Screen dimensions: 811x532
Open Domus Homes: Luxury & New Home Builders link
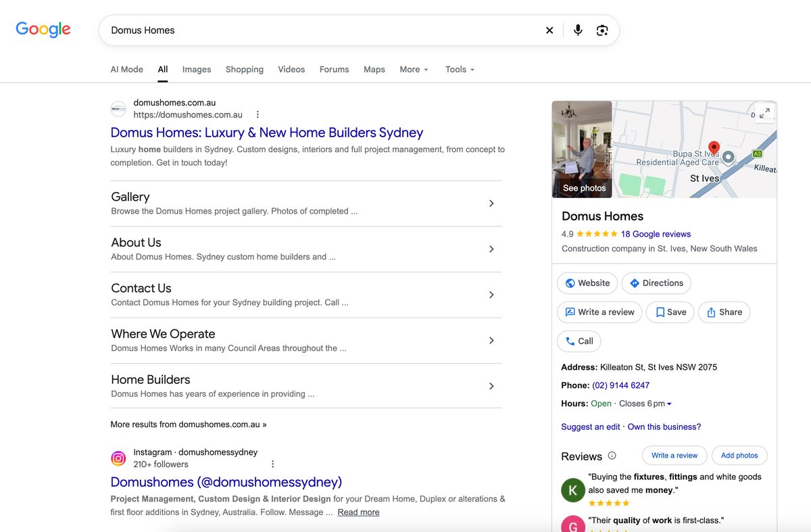point(267,132)
